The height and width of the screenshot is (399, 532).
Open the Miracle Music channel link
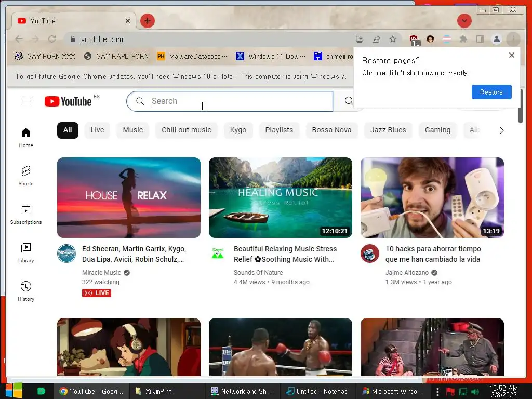101,272
